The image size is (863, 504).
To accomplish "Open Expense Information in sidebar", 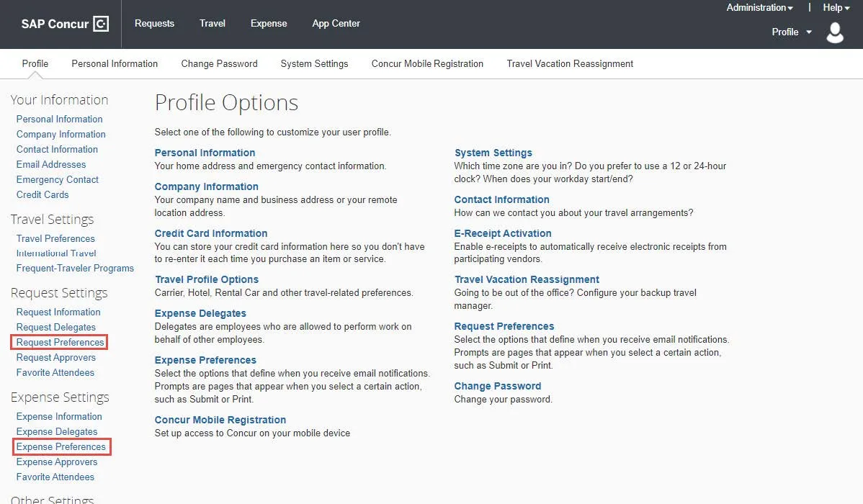I will click(59, 417).
